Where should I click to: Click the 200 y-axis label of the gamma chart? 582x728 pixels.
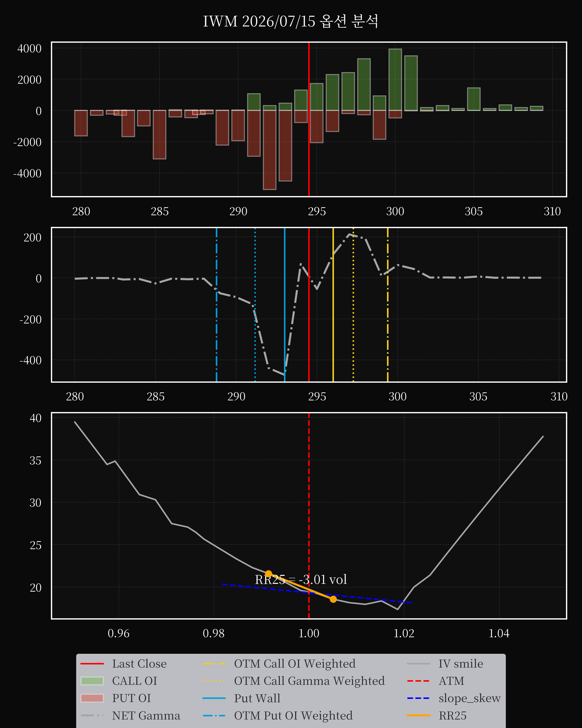pyautogui.click(x=32, y=238)
